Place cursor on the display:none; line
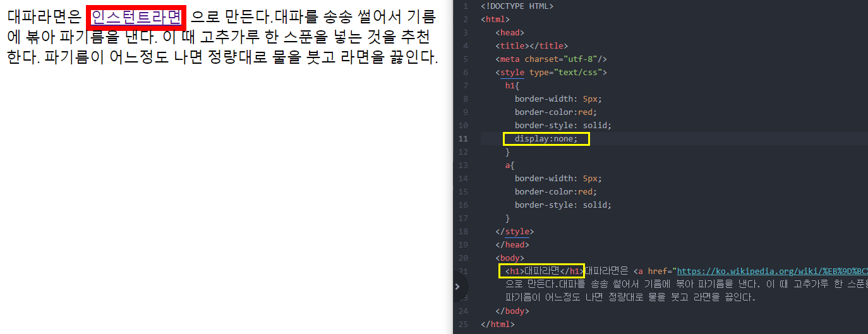This screenshot has height=334, width=868. point(546,139)
